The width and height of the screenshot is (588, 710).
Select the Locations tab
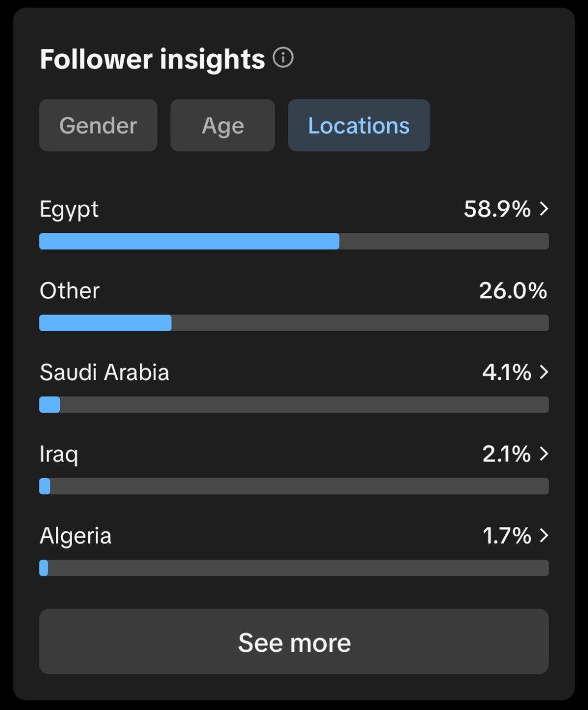click(358, 125)
